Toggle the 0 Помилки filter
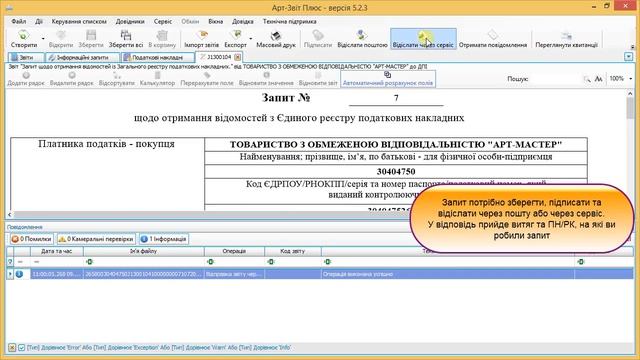640x360 pixels. coord(31,239)
